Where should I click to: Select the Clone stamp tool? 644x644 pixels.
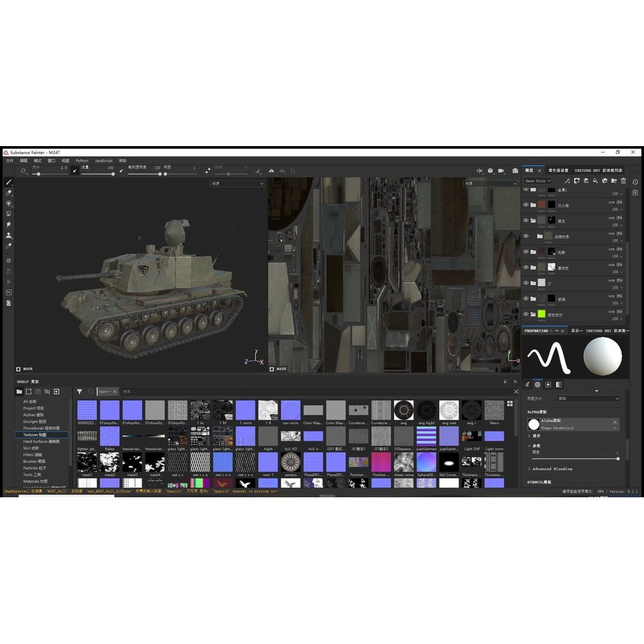8,236
